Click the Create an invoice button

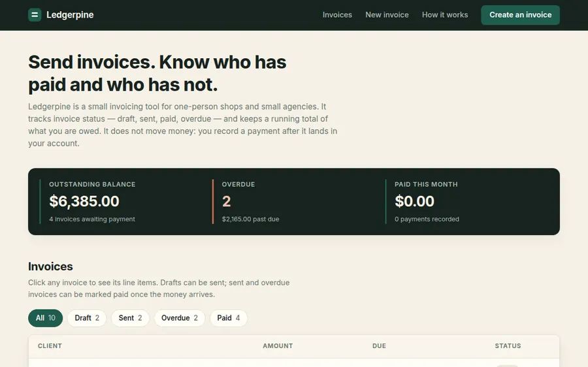tap(520, 15)
